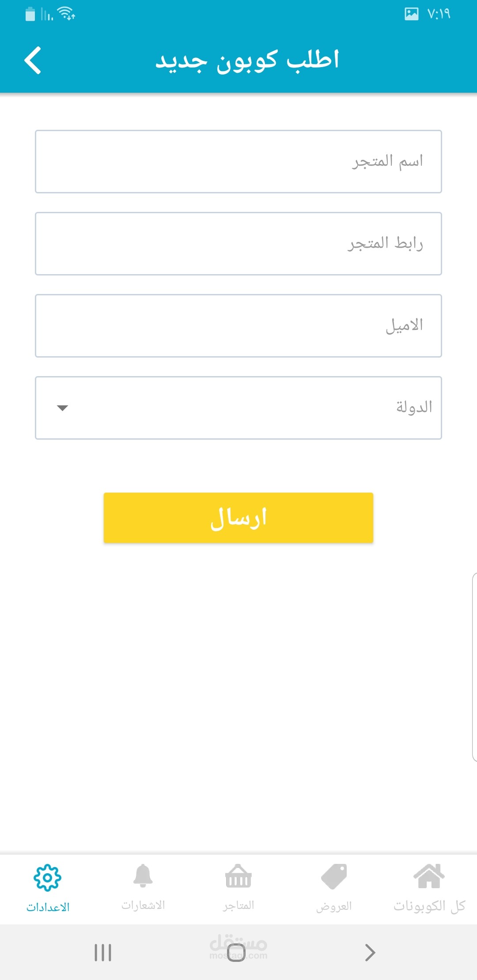Open the gallery image status icon
477x980 pixels.
412,14
